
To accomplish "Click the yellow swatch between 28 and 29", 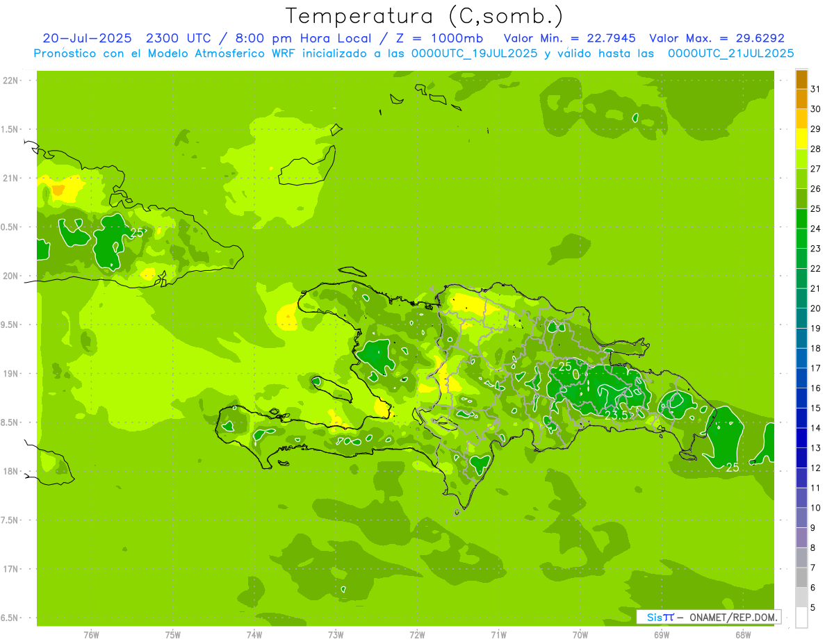I will tap(801, 139).
